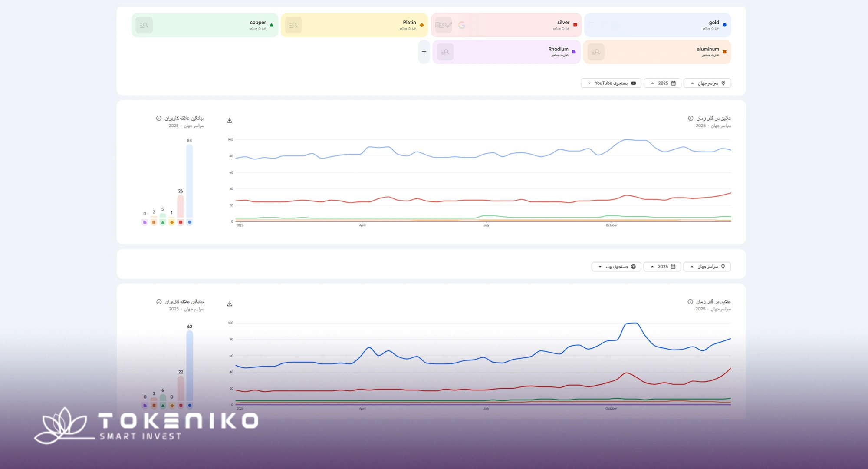868x469 pixels.
Task: Click the search icon in Rhodium term box
Action: [x=445, y=52]
